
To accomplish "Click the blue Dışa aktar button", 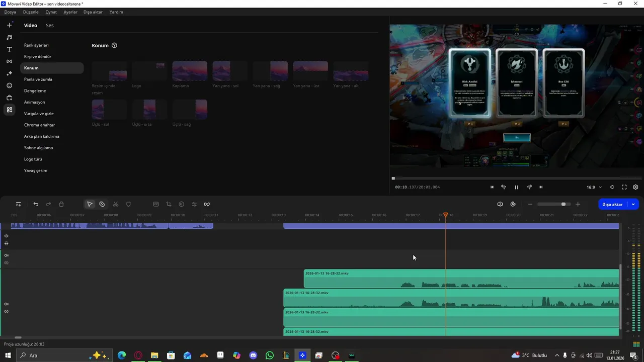I will 613,204.
